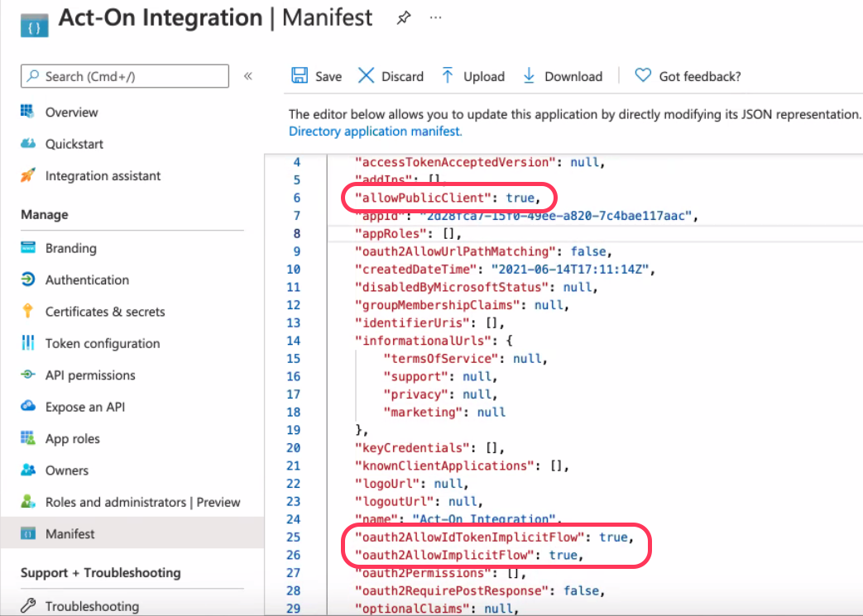
Task: Click the "informationalUrls" key in editor
Action: [423, 341]
